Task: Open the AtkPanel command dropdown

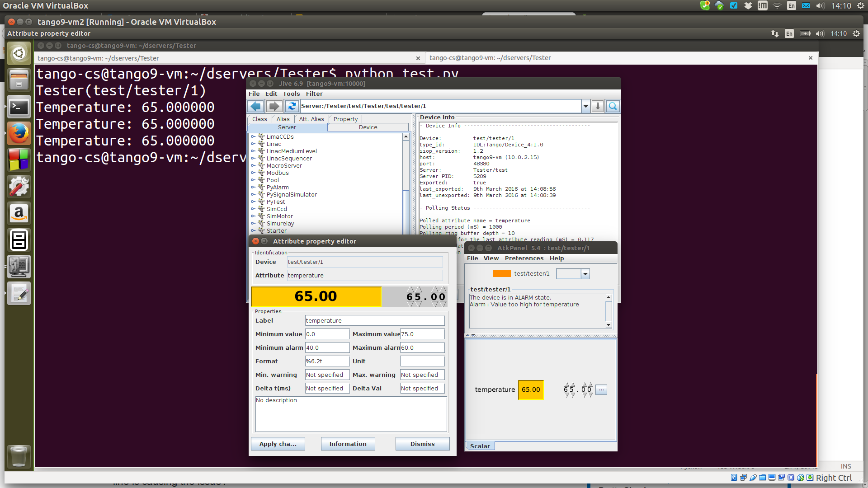Action: (585, 274)
